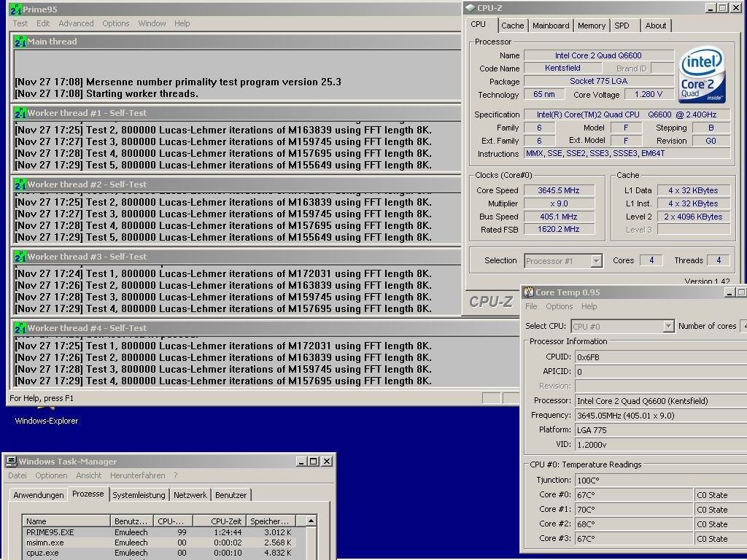
Task: Click the Core Temp title bar icon
Action: coord(528,292)
